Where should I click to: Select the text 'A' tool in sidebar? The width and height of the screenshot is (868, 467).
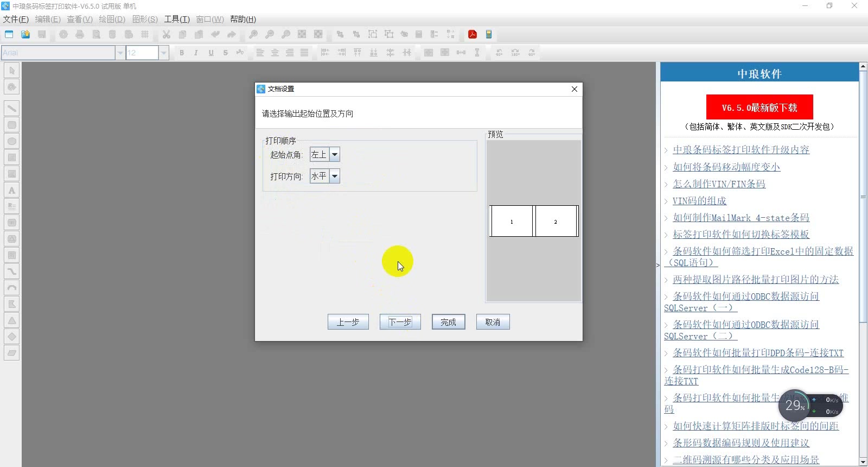tap(11, 190)
